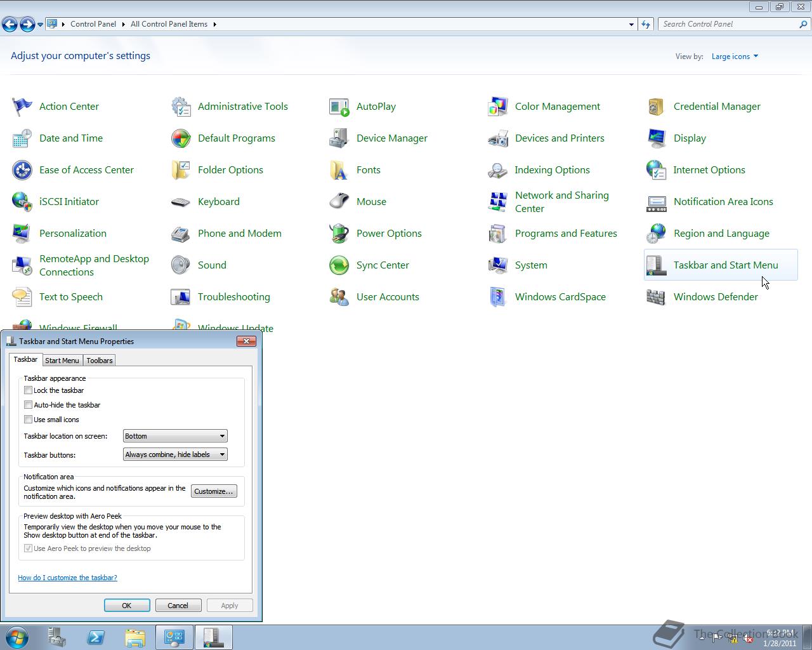
Task: Click the Forward navigation button
Action: click(27, 25)
